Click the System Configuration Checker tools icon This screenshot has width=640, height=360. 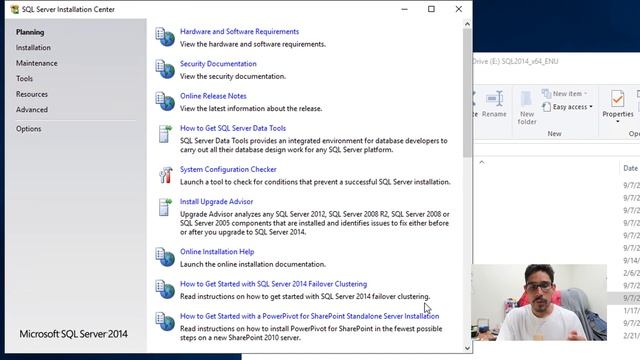point(165,175)
